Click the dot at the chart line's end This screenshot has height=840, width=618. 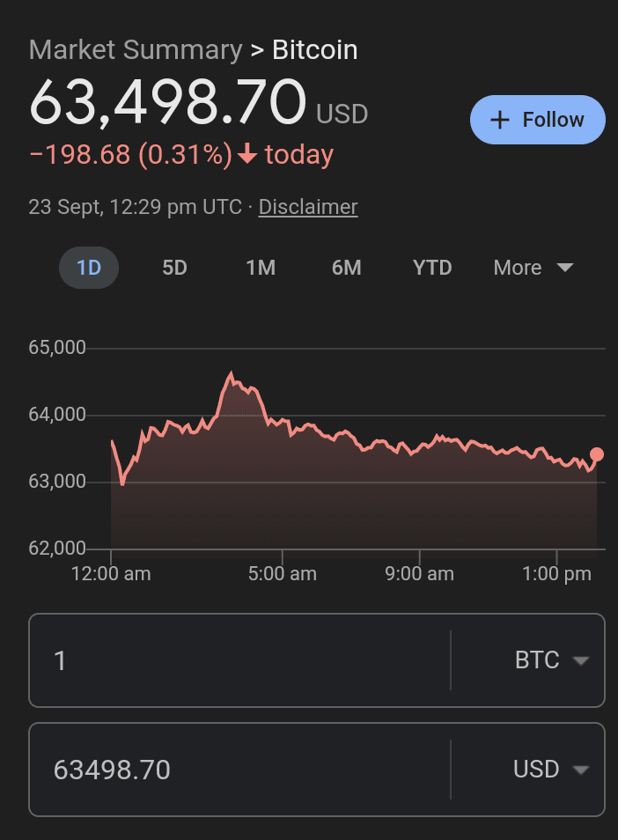597,454
